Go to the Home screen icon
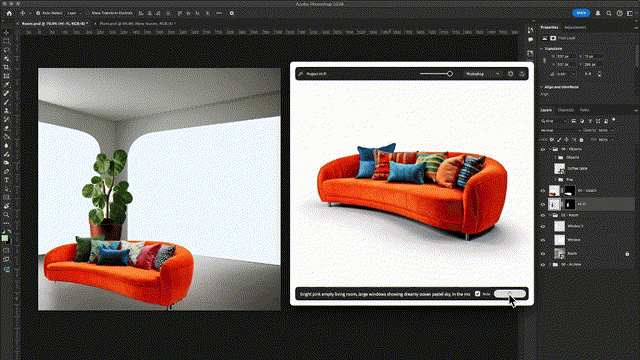The height and width of the screenshot is (360, 640). [9, 13]
